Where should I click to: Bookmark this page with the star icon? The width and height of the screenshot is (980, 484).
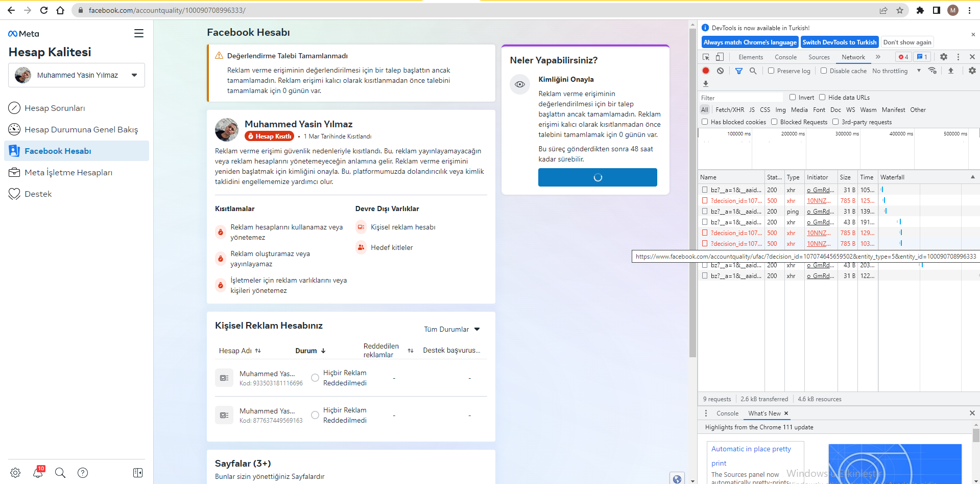click(900, 10)
